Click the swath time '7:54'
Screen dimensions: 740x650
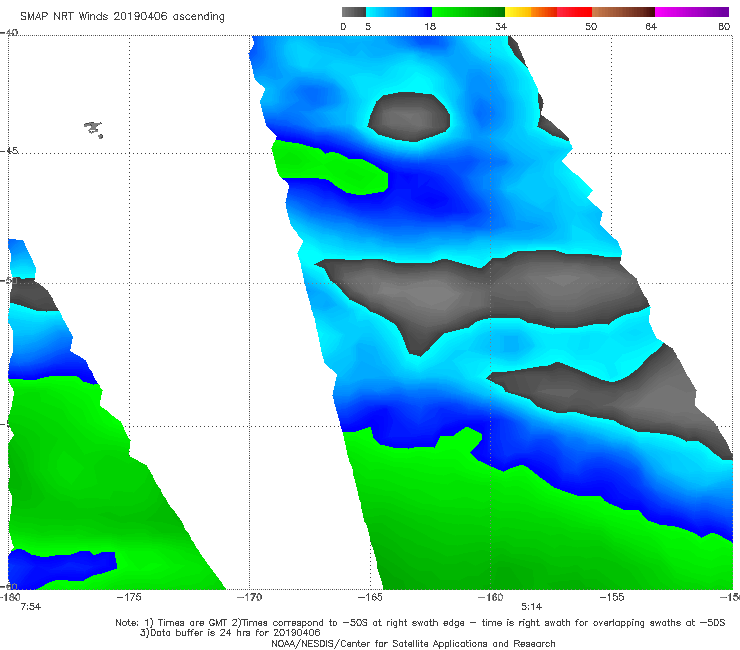(31, 607)
